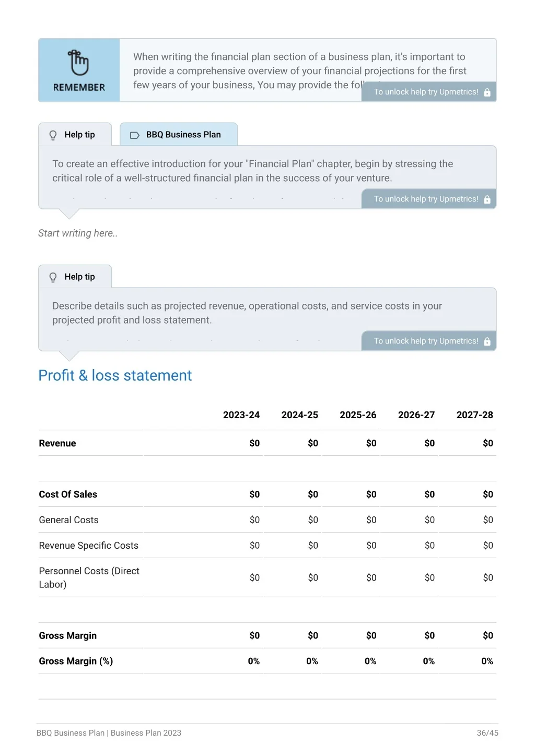Click the lock icon in the Financial Plan help box

point(487,199)
